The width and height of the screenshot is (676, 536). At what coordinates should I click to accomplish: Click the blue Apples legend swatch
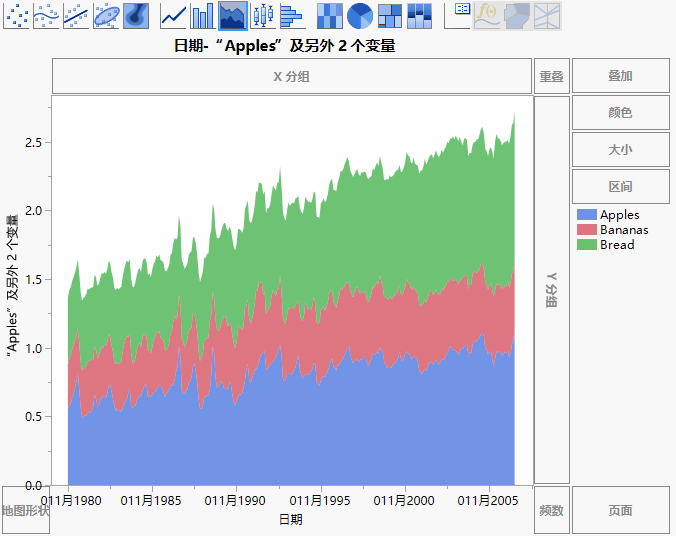pos(587,215)
